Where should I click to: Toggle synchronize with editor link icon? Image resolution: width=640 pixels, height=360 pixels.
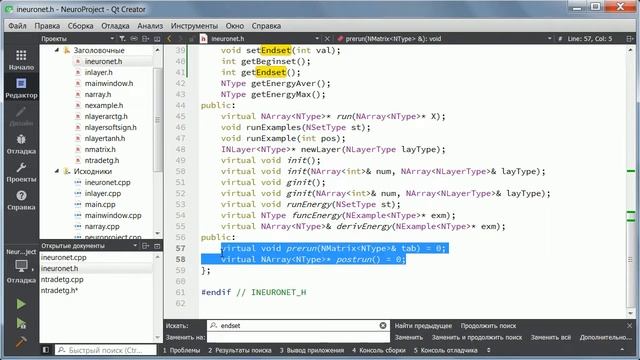(134, 39)
